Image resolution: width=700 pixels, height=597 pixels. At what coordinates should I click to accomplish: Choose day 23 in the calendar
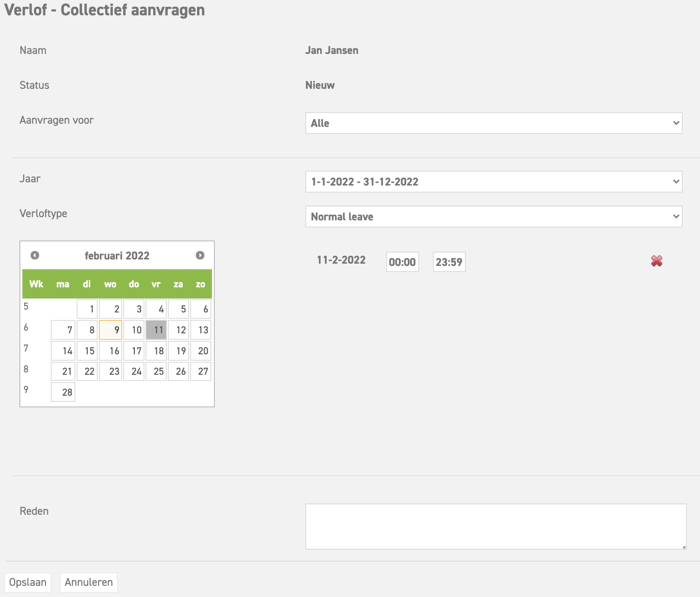111,371
